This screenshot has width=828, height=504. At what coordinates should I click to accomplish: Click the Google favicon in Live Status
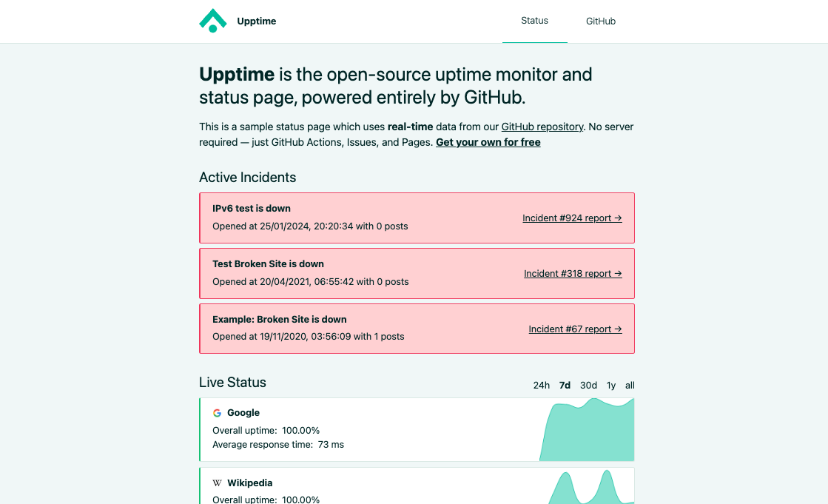coord(217,412)
